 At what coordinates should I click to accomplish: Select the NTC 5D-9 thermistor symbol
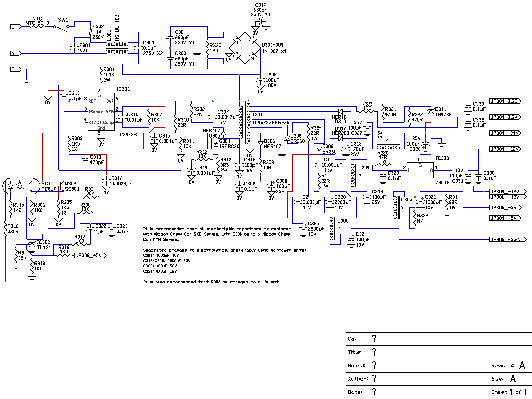coord(37,27)
